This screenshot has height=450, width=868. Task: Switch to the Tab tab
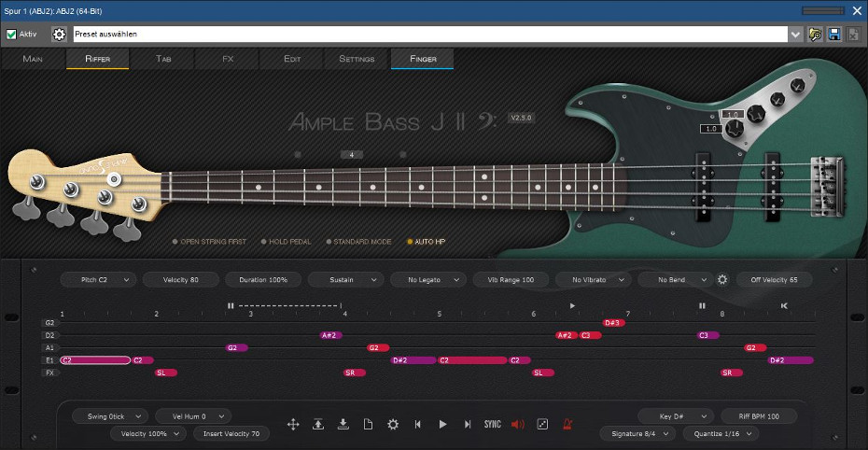click(x=162, y=59)
